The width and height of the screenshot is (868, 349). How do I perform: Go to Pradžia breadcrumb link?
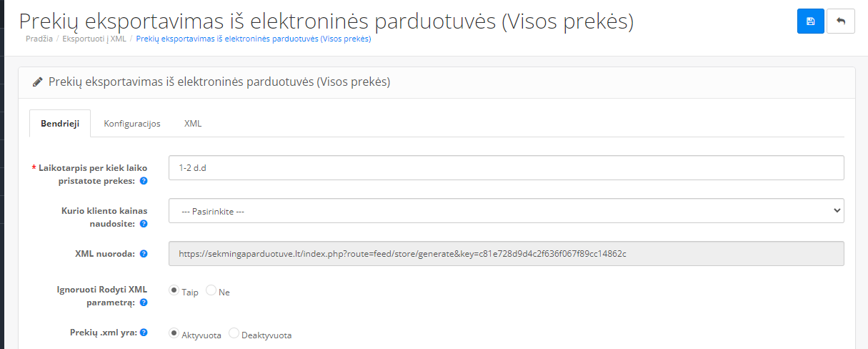point(39,39)
